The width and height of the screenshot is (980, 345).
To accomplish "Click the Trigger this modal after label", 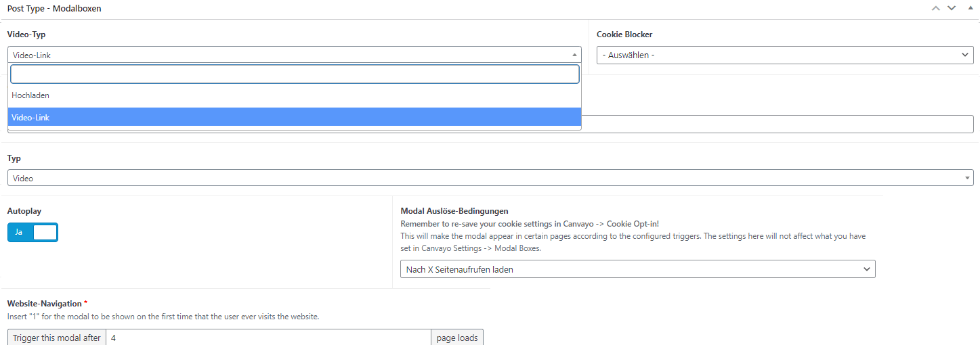I will pyautogui.click(x=57, y=338).
